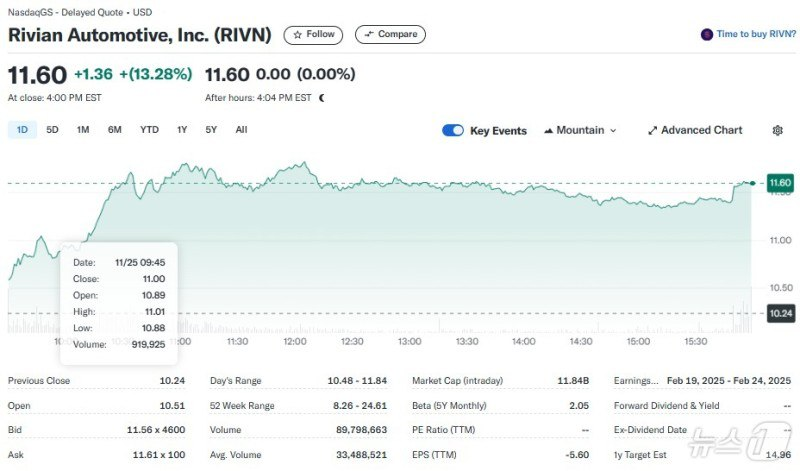This screenshot has height=471, width=800.
Task: Click the purple icon beside Time to buy RIVN
Action: coord(707,35)
